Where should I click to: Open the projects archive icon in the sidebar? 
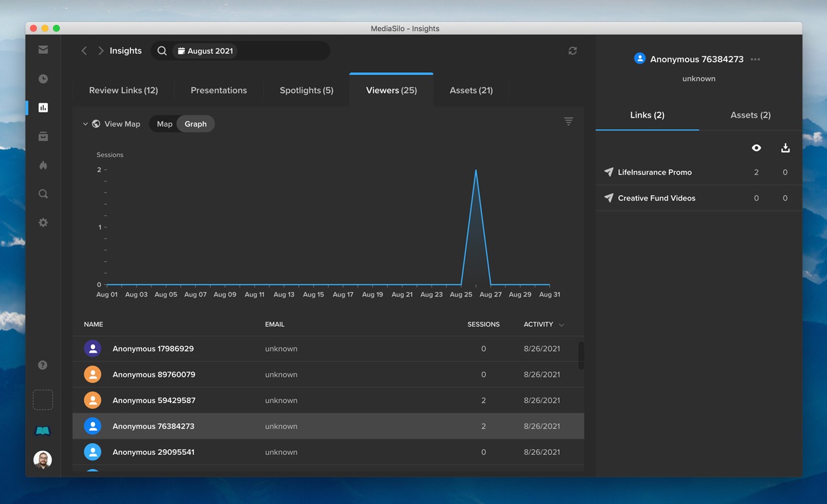click(43, 136)
